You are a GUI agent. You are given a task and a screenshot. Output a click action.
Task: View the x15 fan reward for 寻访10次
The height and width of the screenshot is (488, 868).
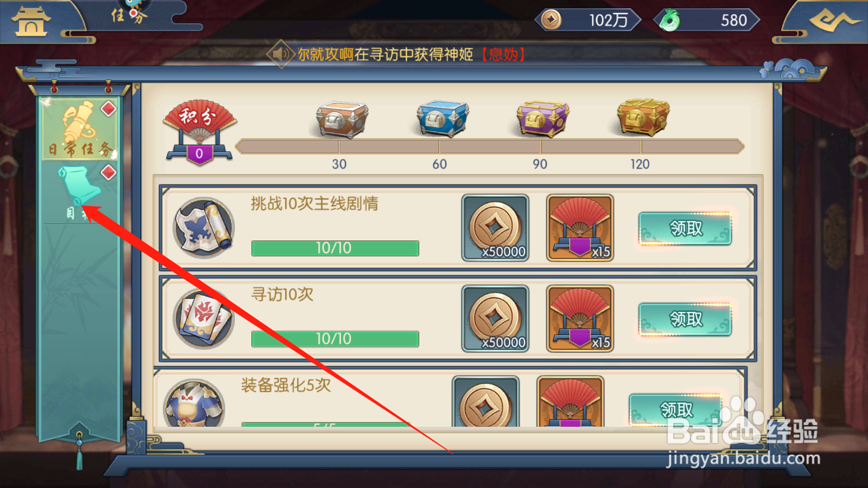[580, 319]
